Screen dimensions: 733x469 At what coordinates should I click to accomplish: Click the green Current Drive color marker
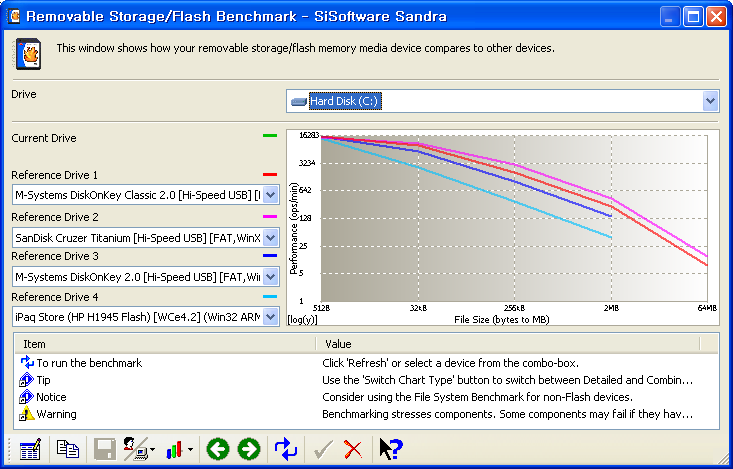click(270, 136)
